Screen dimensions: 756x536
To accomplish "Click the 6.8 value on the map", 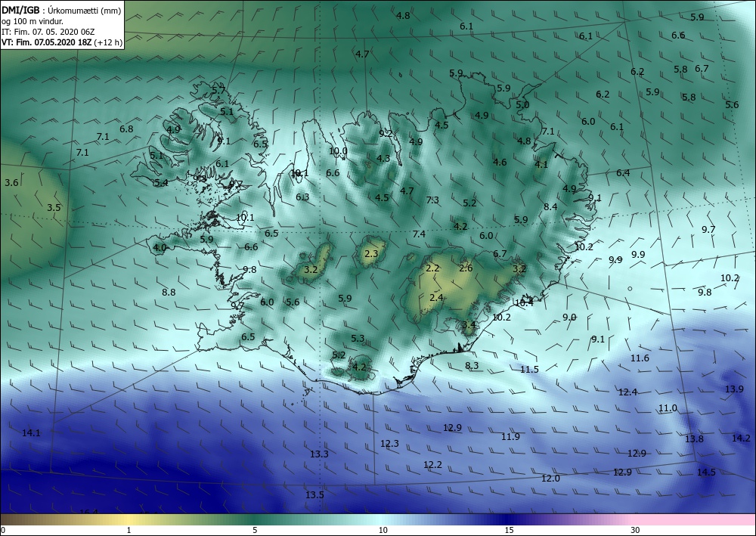I will point(126,129).
